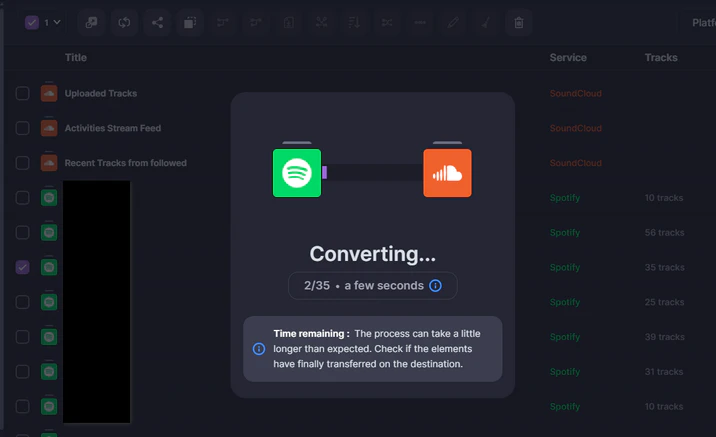This screenshot has height=437, width=716.
Task: Open the Recent Tracks from followed playlist
Action: tap(125, 163)
